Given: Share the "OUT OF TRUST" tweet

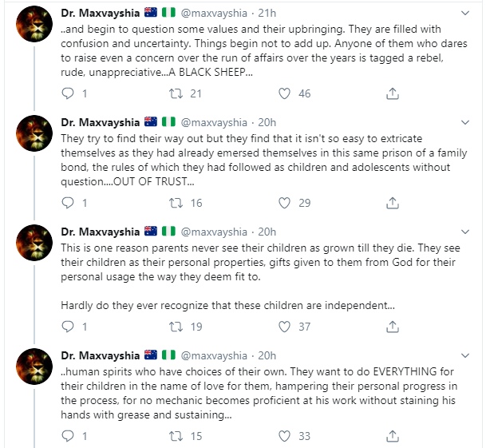Looking at the screenshot, I should (392, 204).
